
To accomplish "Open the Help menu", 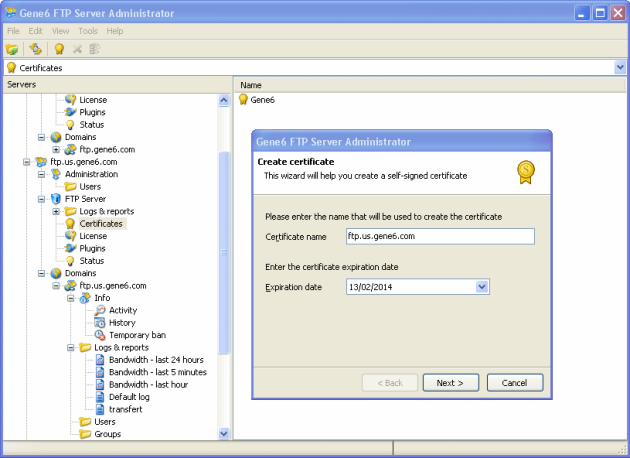I will click(x=115, y=31).
